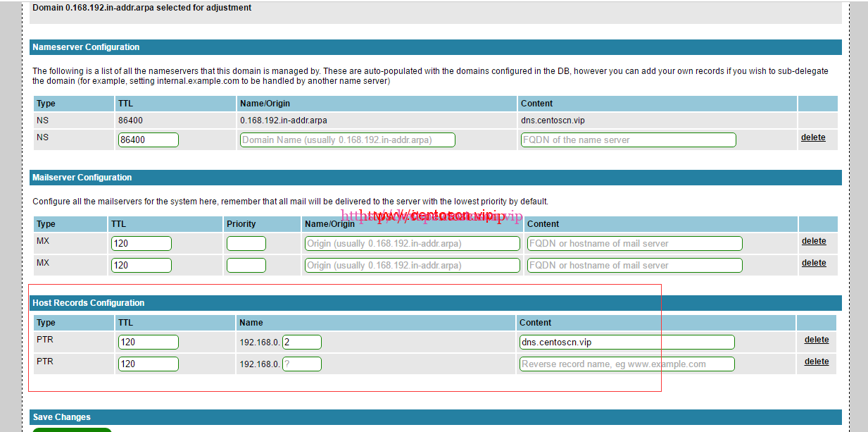Delete the editable NS nameserver record

pos(813,137)
